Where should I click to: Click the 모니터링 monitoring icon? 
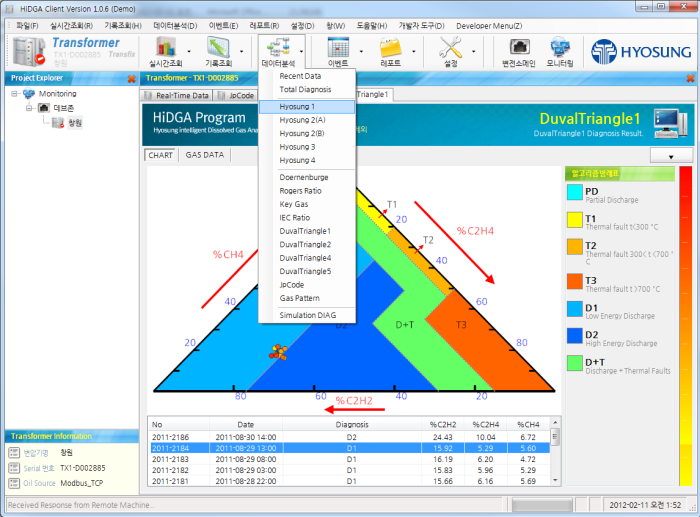point(560,46)
